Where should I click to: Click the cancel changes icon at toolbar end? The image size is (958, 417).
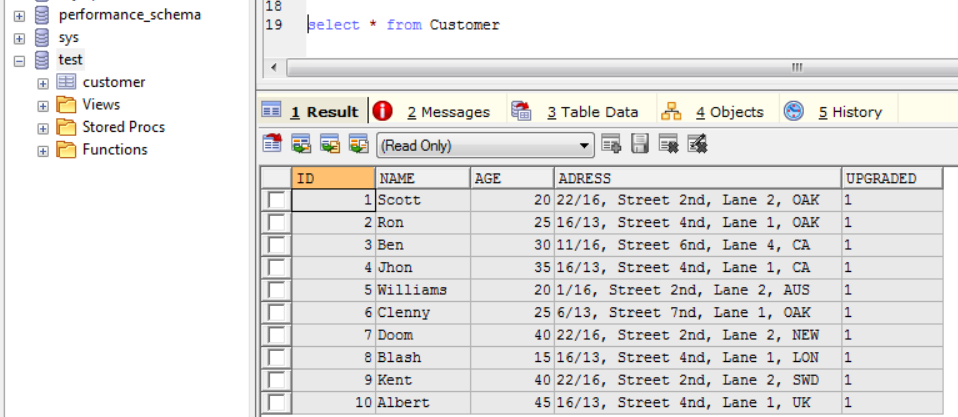[x=697, y=145]
